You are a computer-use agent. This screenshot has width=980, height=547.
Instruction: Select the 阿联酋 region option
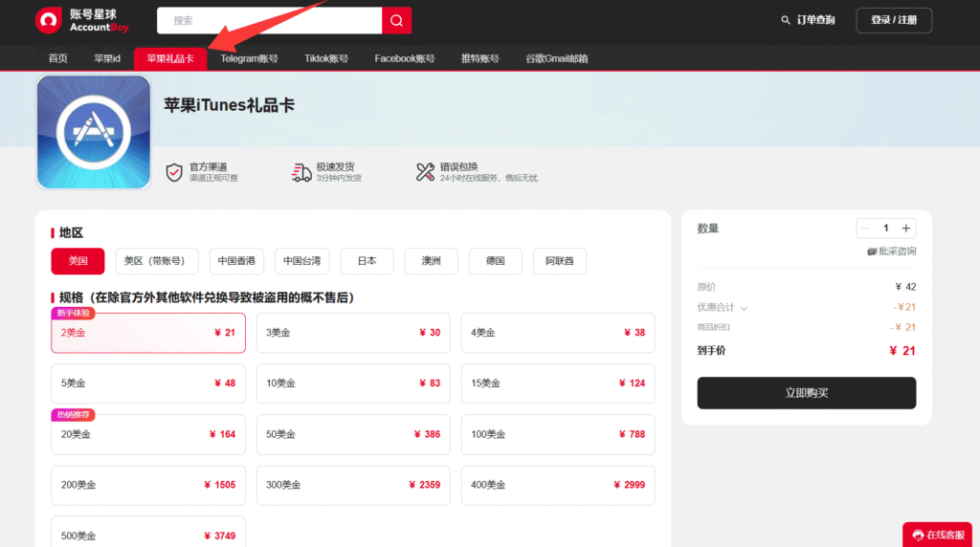(559, 261)
